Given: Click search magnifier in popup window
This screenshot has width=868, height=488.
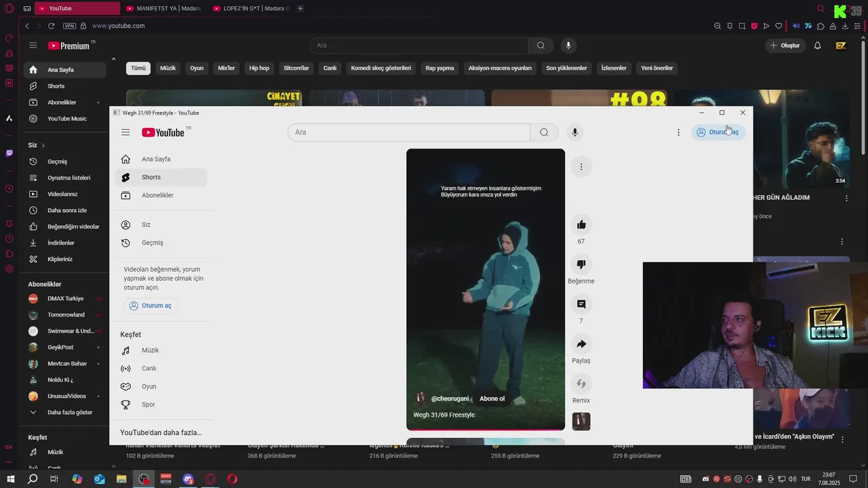Looking at the screenshot, I should pos(544,132).
